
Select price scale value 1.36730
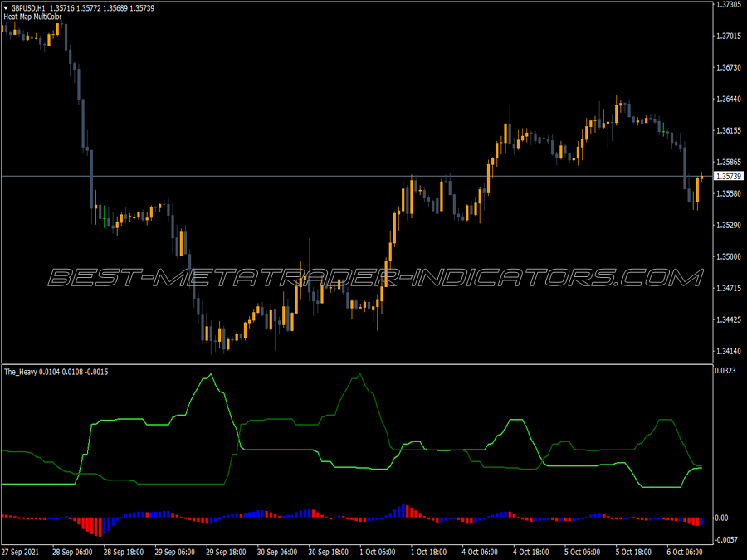(x=729, y=68)
